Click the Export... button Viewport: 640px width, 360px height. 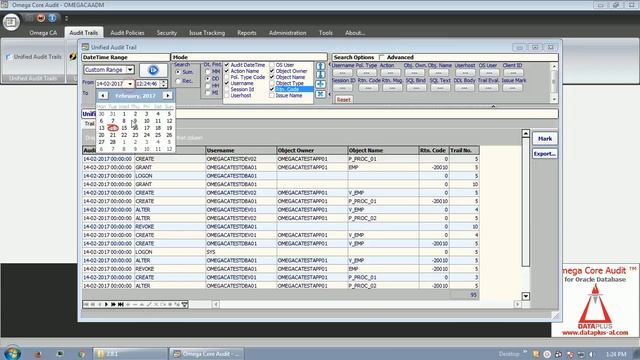pos(545,154)
